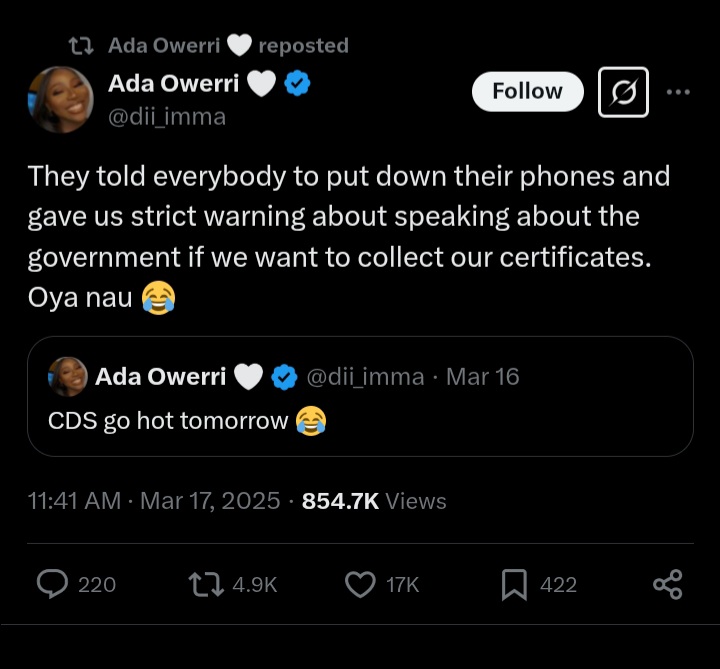The image size is (720, 669).
Task: Click the blue verified badge by the author name
Action: tap(296, 85)
